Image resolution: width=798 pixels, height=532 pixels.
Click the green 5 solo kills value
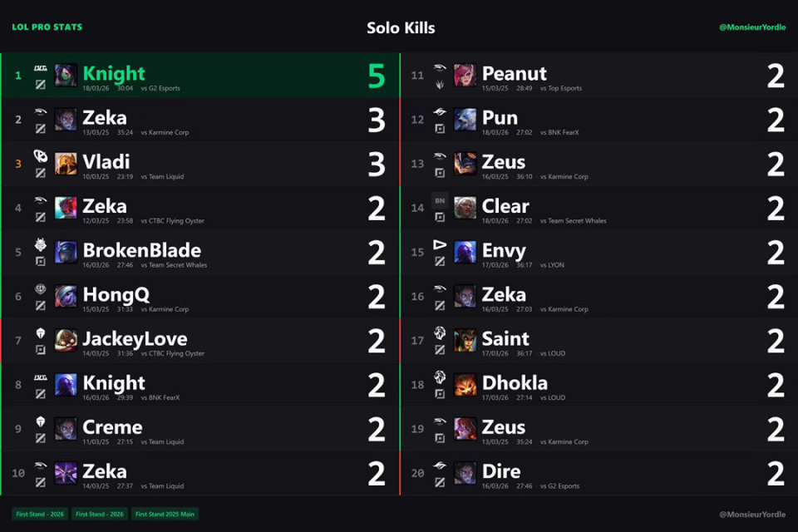point(377,76)
